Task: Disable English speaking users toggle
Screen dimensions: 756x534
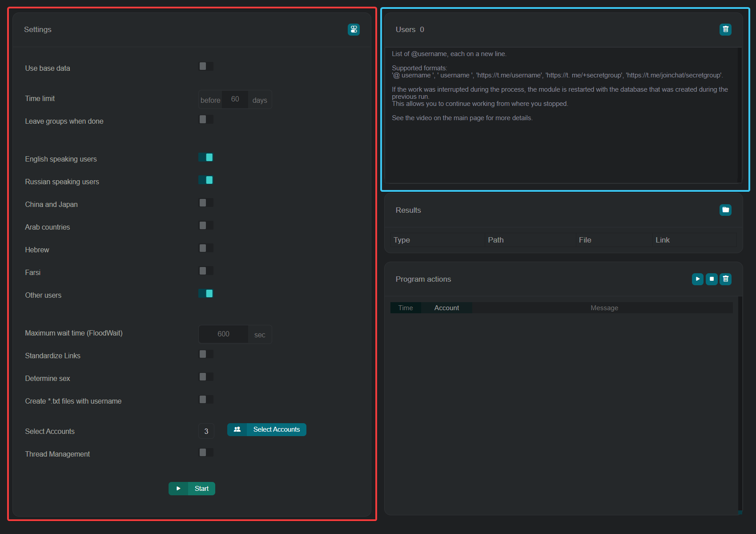Action: tap(206, 158)
